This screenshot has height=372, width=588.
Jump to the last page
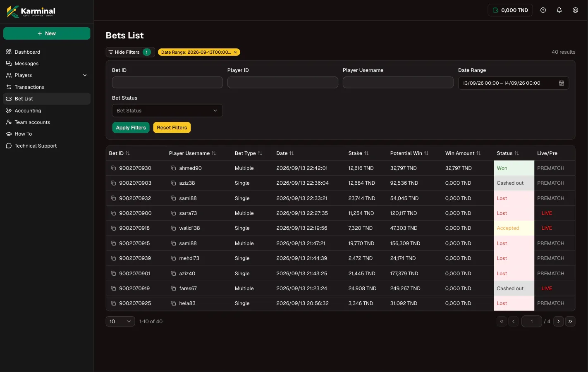[x=570, y=322]
